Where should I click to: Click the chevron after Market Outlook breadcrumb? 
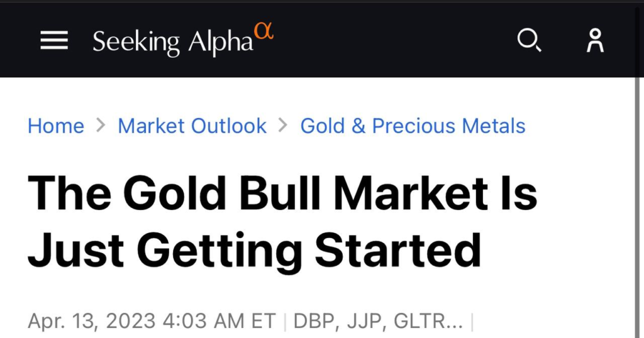tap(283, 125)
